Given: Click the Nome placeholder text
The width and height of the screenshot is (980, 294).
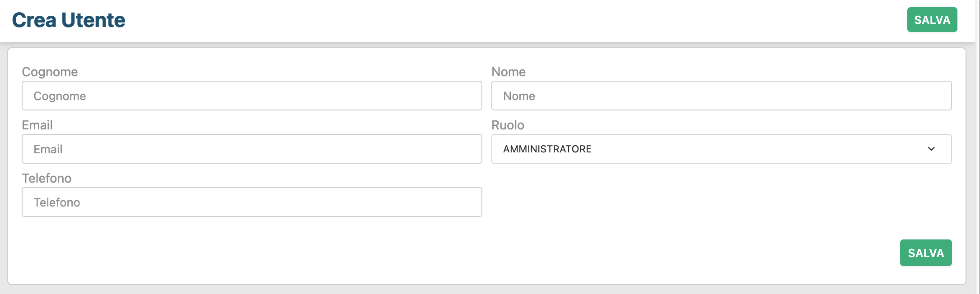Looking at the screenshot, I should (x=519, y=96).
